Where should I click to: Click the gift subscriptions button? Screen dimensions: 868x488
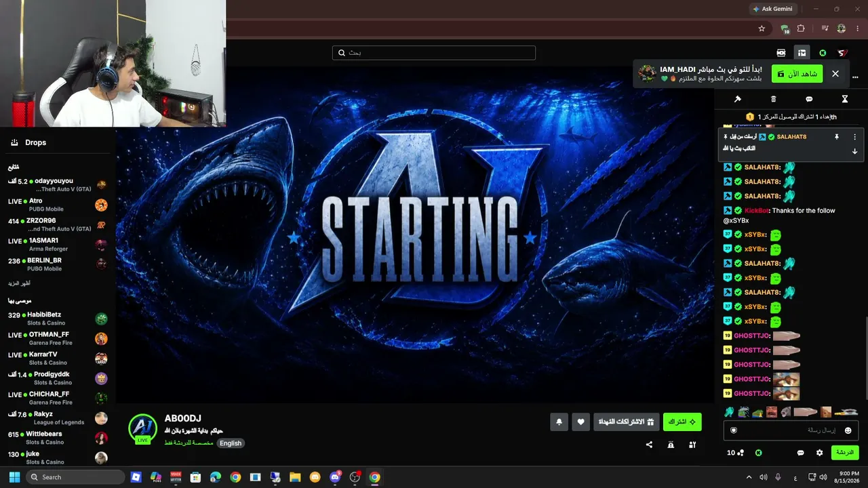pyautogui.click(x=626, y=422)
